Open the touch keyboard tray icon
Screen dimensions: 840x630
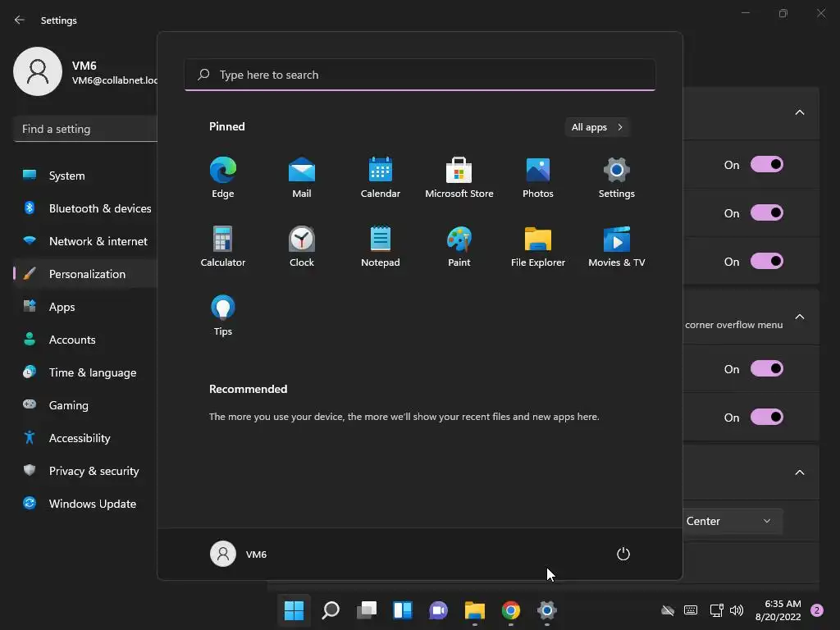(691, 610)
